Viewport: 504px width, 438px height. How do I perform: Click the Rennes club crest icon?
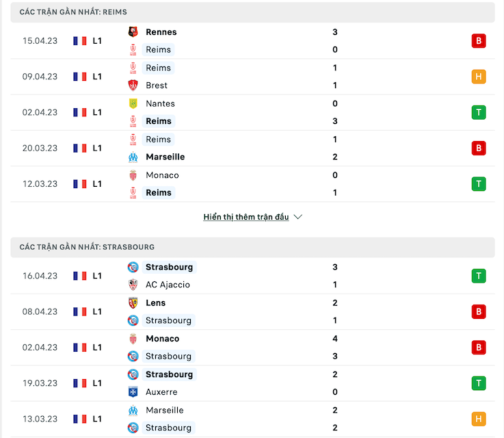133,32
